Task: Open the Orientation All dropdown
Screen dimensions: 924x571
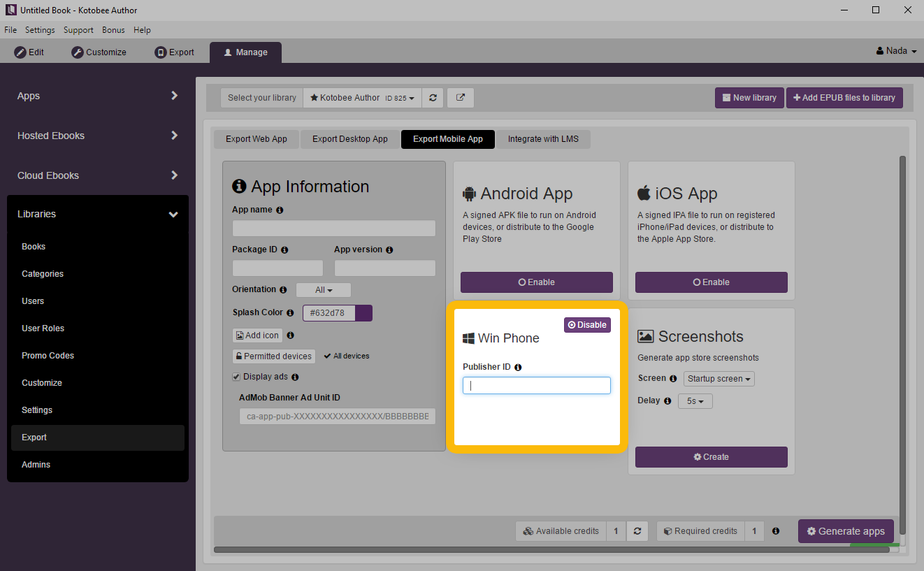Action: (x=324, y=290)
